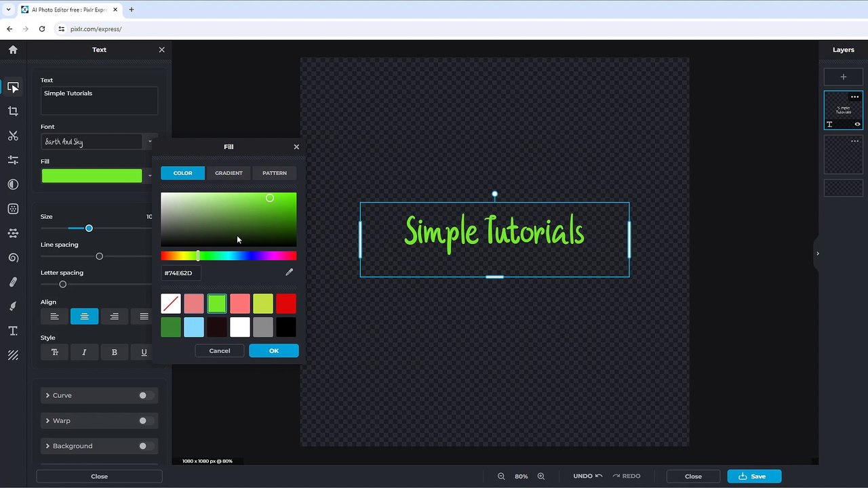
Task: Click Cancel in the Fill dialog
Action: [220, 350]
